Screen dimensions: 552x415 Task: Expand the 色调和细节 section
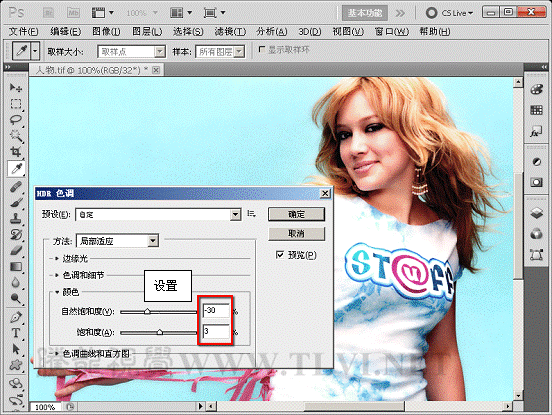(x=57, y=275)
